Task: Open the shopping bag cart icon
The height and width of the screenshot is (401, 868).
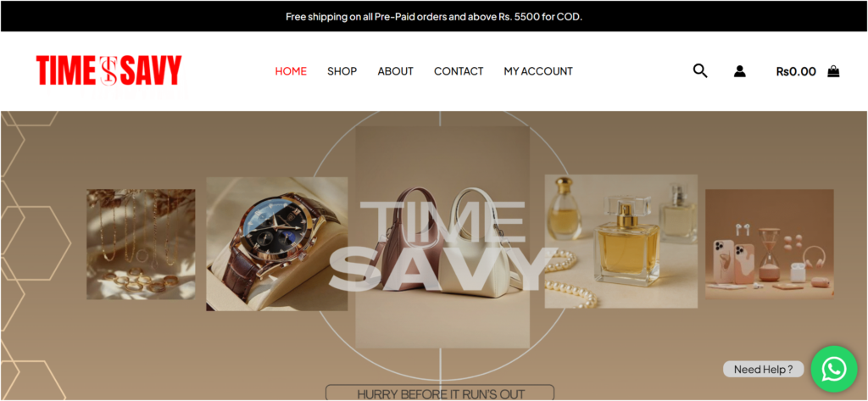Action: click(x=833, y=71)
